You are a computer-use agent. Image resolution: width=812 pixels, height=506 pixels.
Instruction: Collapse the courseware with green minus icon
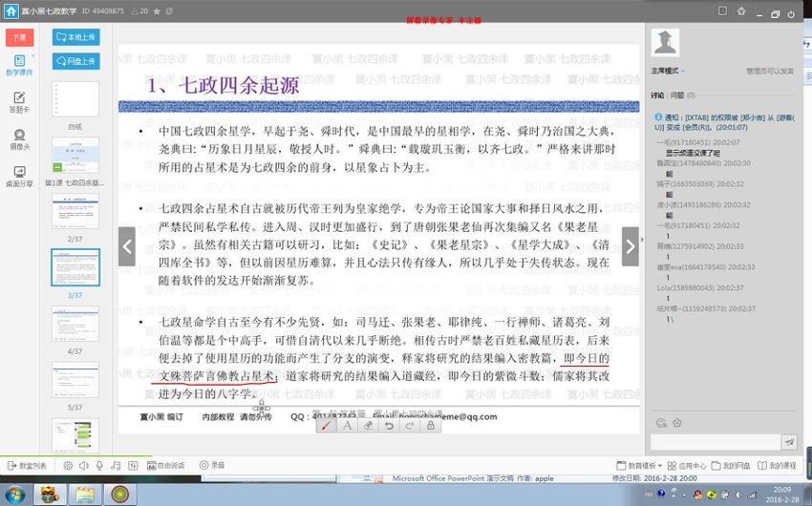[57, 167]
